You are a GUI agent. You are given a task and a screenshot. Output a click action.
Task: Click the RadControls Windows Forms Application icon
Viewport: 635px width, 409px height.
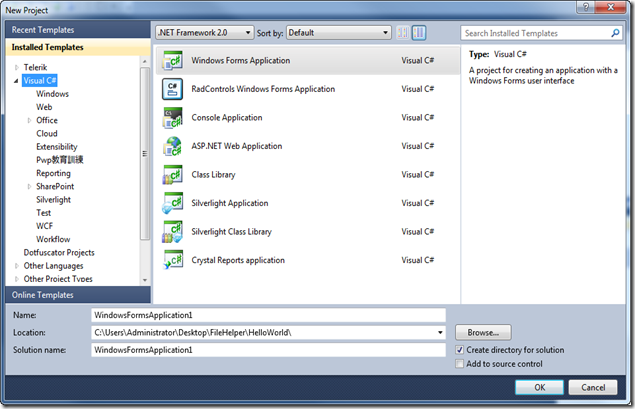coord(173,89)
